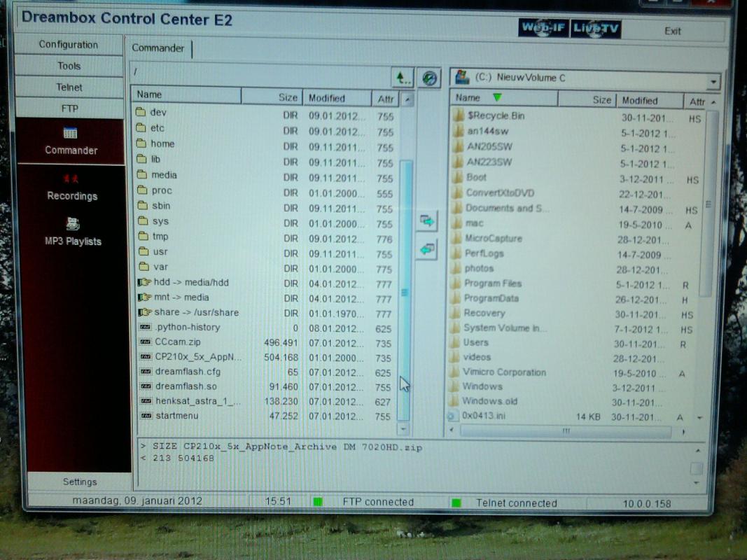747x560 pixels.
Task: Open the drive selector dropdown
Action: pyautogui.click(x=713, y=81)
